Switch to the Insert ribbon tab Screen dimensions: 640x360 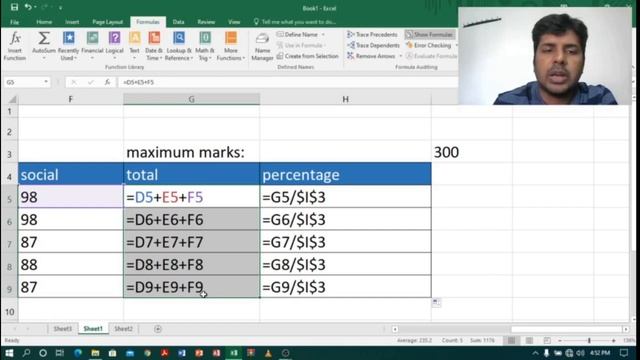point(72,22)
